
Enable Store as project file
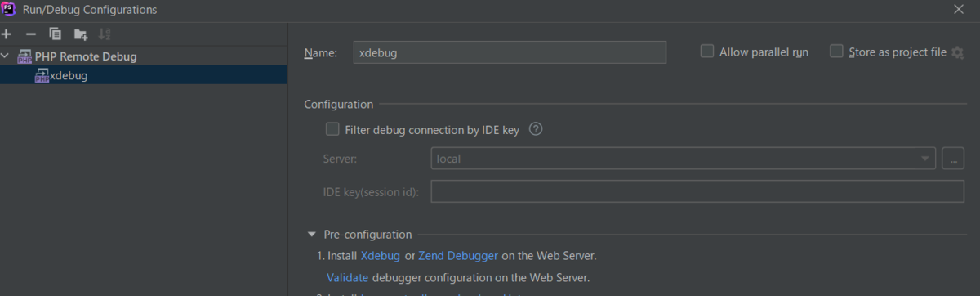pyautogui.click(x=836, y=52)
